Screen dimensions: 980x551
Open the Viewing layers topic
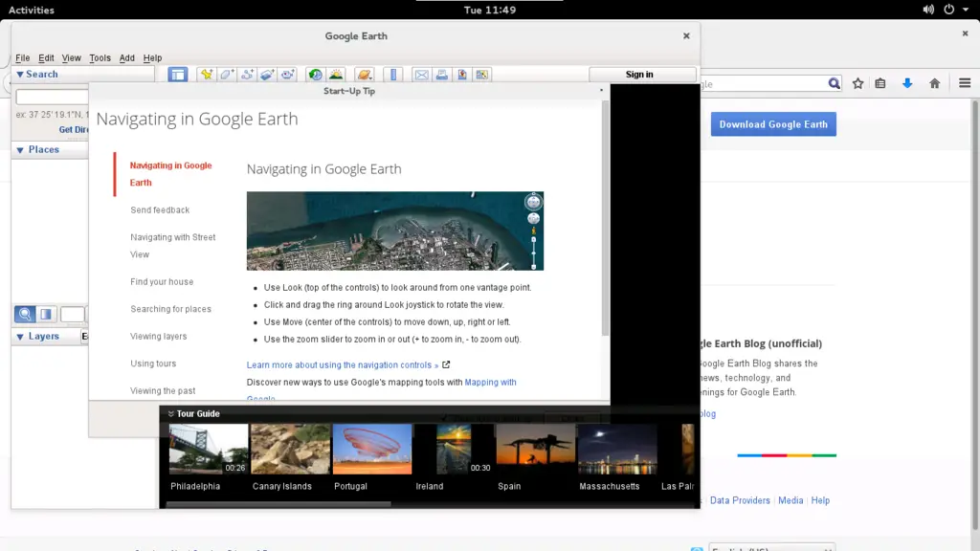[159, 336]
